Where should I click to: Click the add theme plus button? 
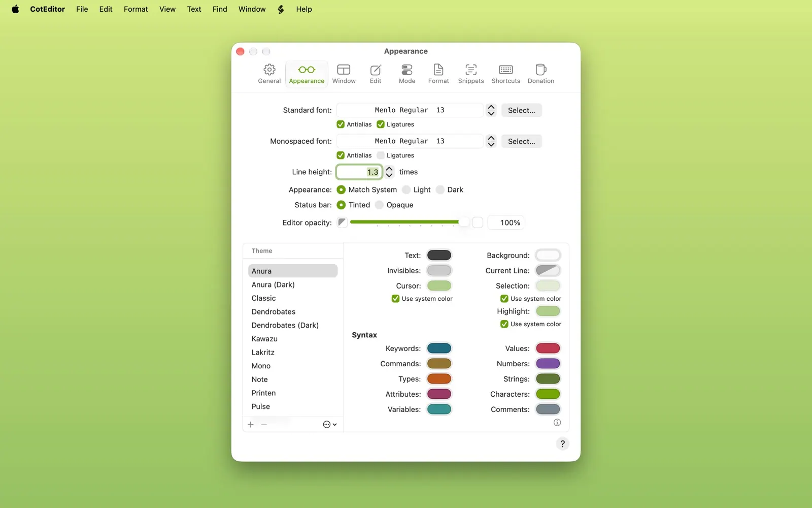click(251, 425)
